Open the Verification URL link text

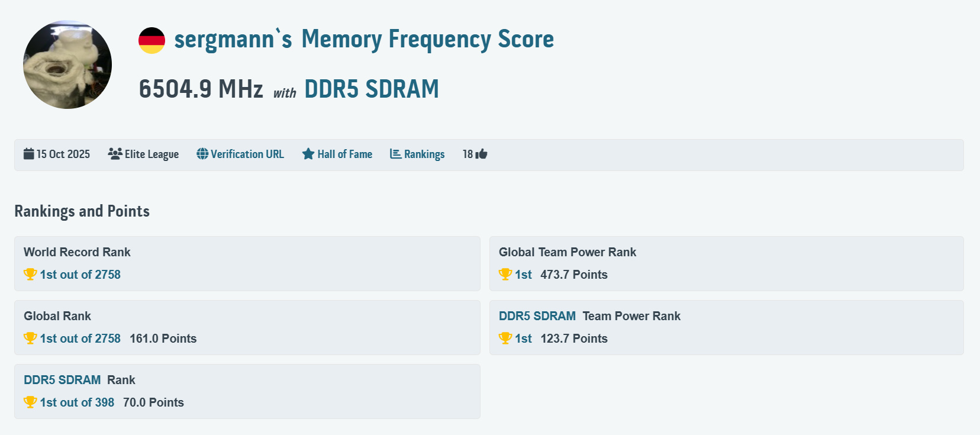[x=247, y=154]
